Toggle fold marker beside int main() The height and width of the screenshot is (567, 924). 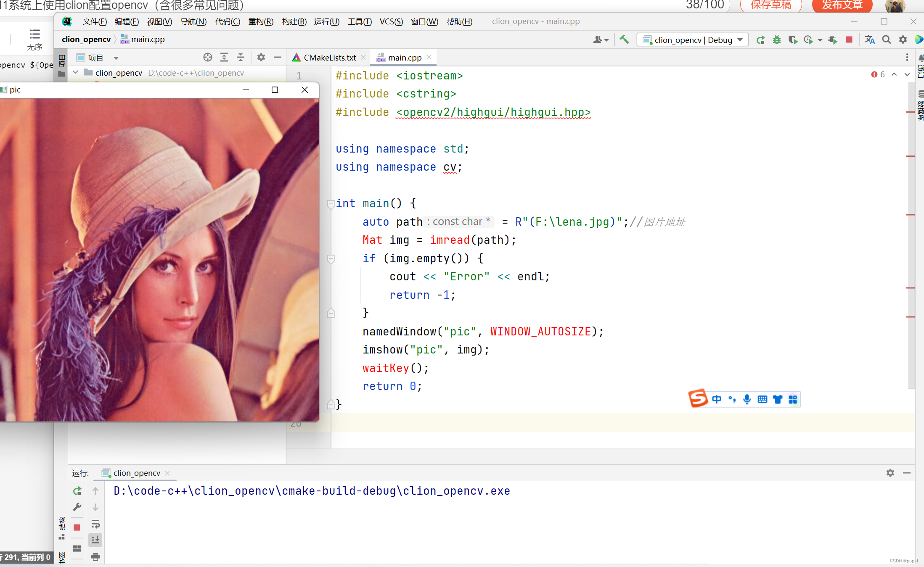point(331,204)
